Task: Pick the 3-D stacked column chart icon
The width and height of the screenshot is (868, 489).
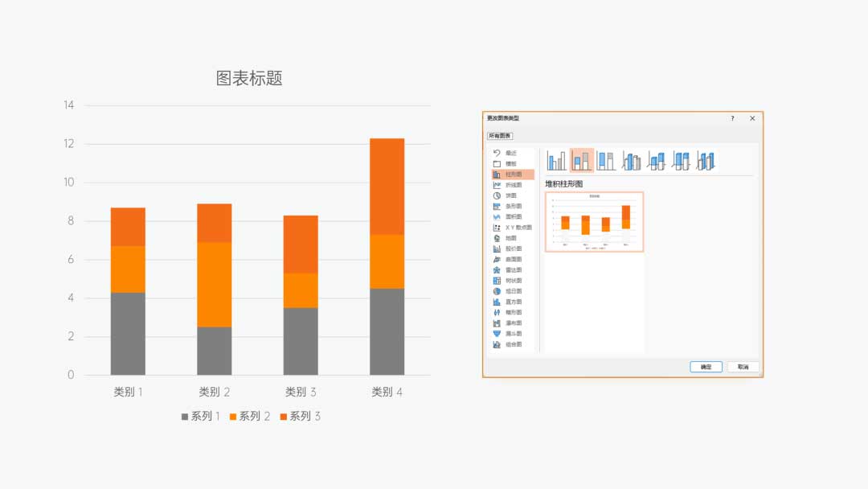Action: [x=657, y=161]
